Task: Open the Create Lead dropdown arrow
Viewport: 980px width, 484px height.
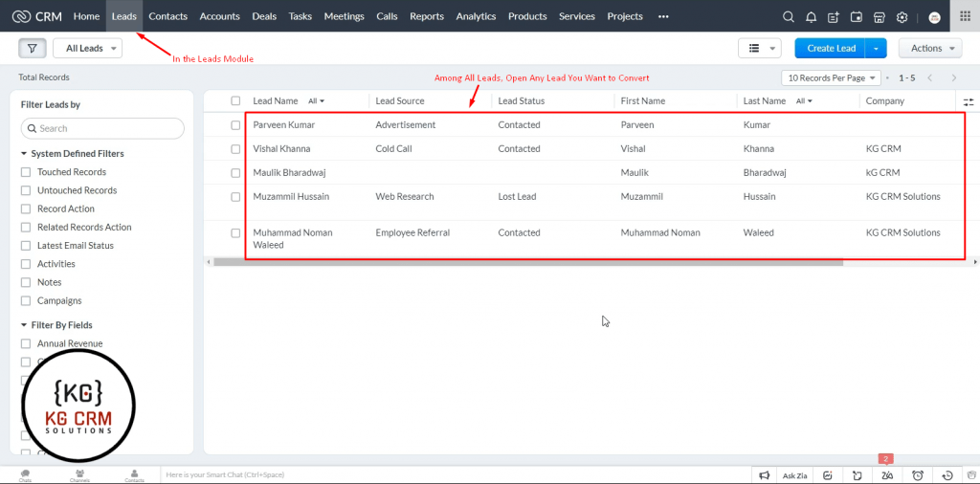Action: [876, 48]
